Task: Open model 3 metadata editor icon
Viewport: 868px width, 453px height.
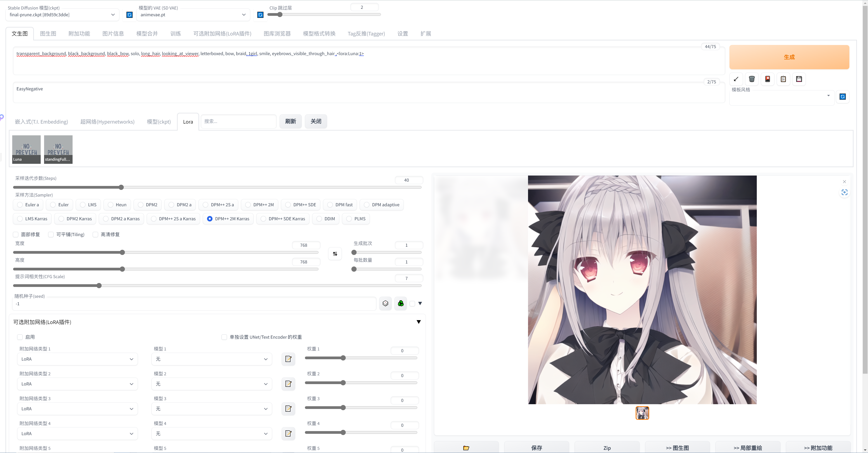Action: tap(288, 408)
